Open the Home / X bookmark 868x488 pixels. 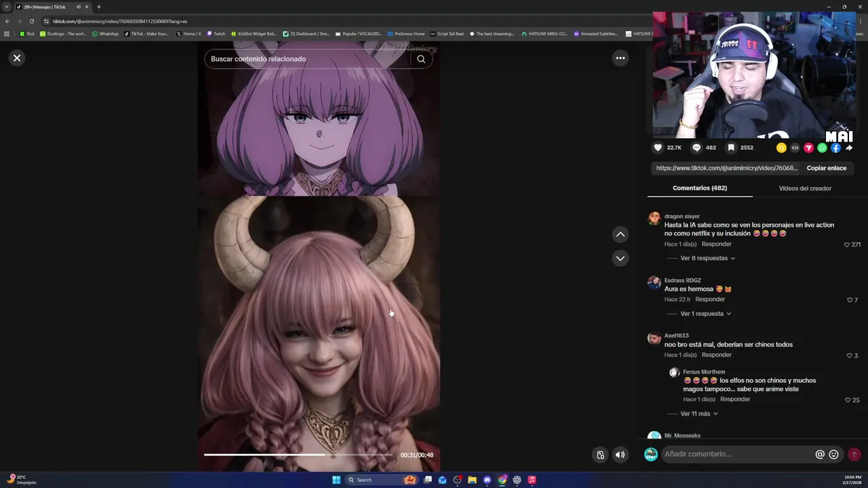coord(189,34)
